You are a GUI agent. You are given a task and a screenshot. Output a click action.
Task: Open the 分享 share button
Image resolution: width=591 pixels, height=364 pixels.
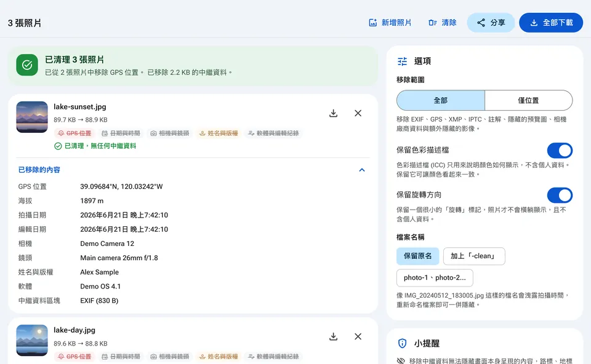click(x=491, y=23)
